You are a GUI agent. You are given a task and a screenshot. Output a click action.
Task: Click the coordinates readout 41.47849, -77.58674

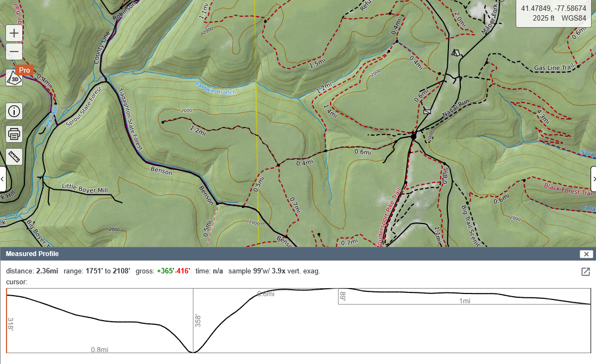click(554, 8)
